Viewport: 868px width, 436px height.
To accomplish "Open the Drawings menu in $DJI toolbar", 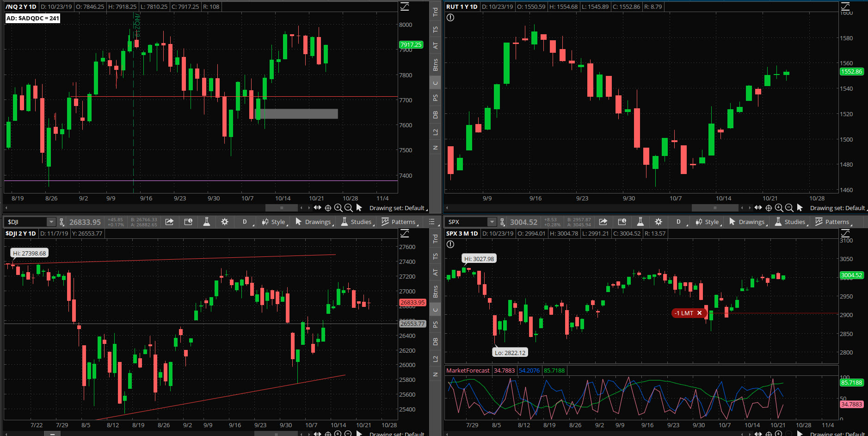I will tap(314, 222).
